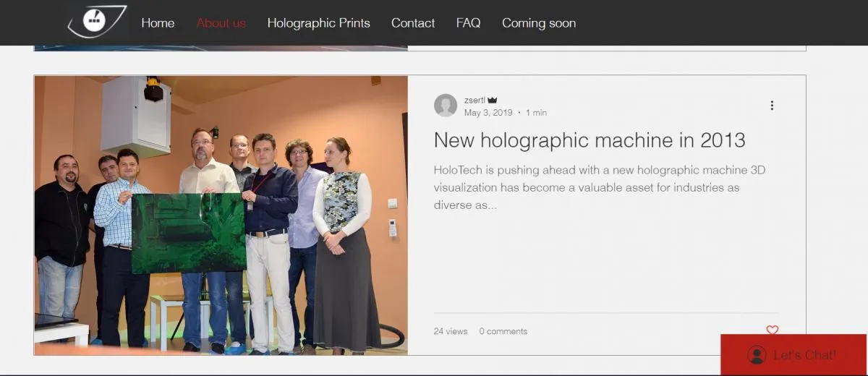
Task: Click the 'May 3, 2019' post date
Action: click(488, 113)
